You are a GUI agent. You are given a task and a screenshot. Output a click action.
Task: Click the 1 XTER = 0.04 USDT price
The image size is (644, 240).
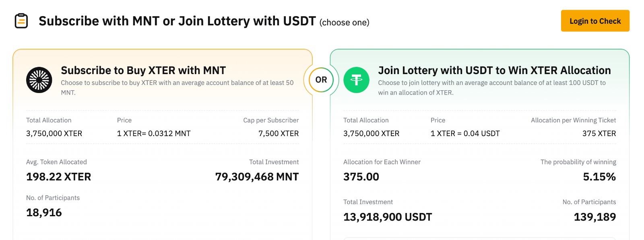tap(465, 133)
